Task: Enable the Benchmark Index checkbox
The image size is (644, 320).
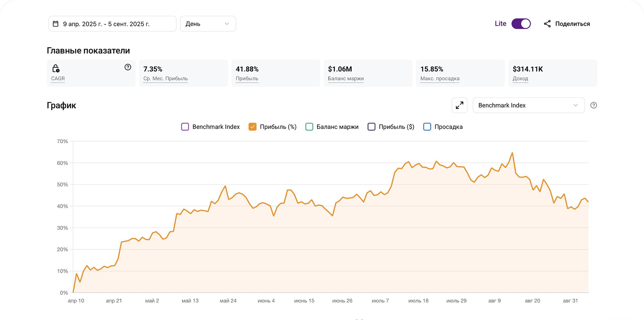Action: [x=185, y=127]
